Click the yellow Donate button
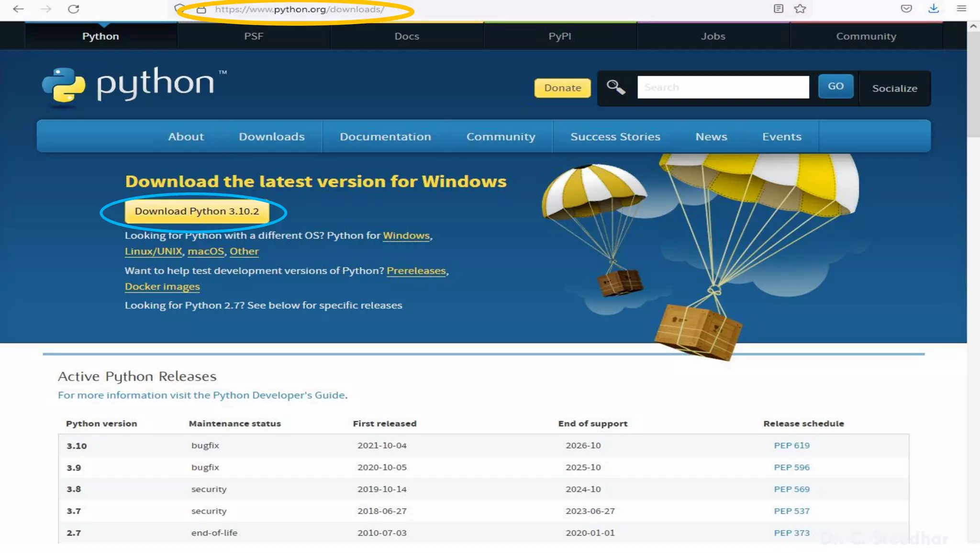Viewport: 980px width, 553px height. [x=562, y=88]
